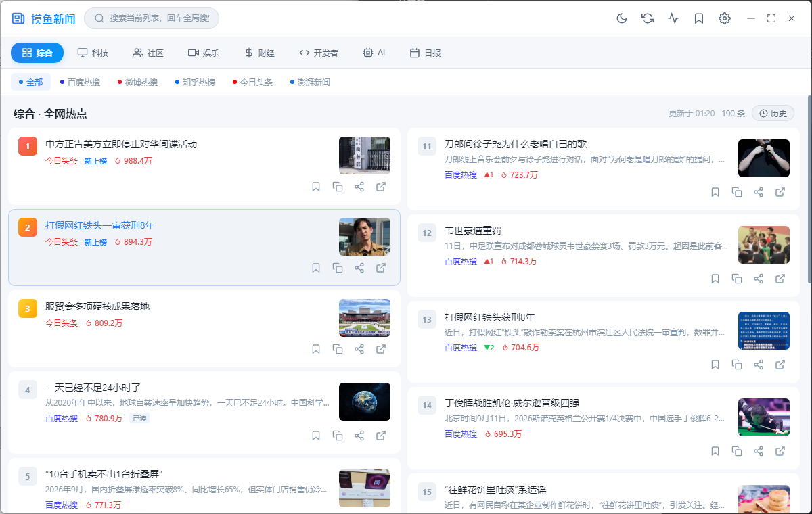Switch to the 娱乐 tab
812x514 pixels.
pyautogui.click(x=204, y=53)
